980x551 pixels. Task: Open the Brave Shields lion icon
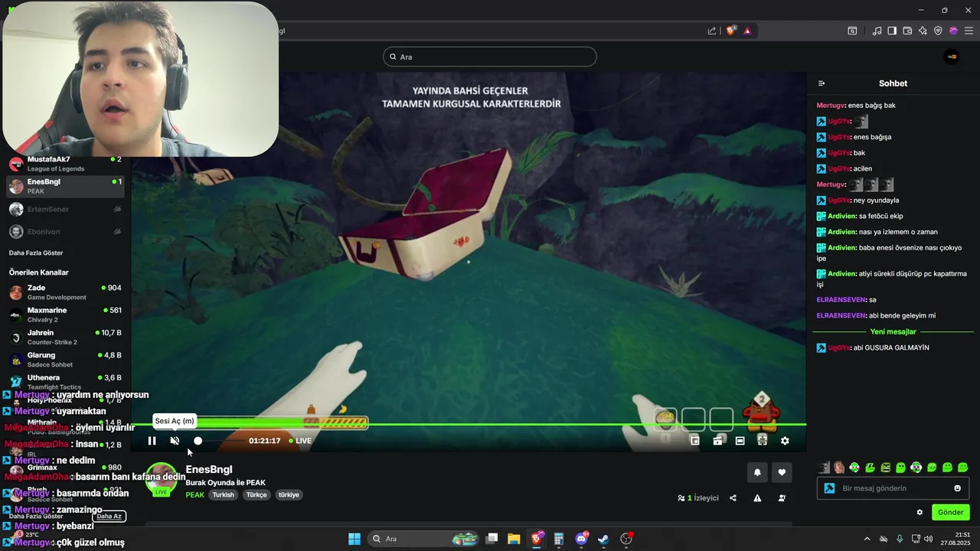click(x=730, y=31)
